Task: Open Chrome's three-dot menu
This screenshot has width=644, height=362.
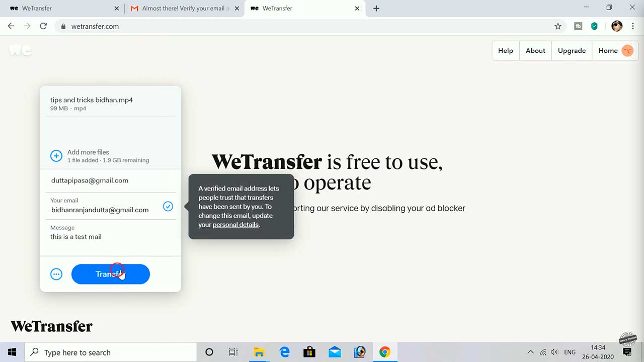Action: point(633,26)
